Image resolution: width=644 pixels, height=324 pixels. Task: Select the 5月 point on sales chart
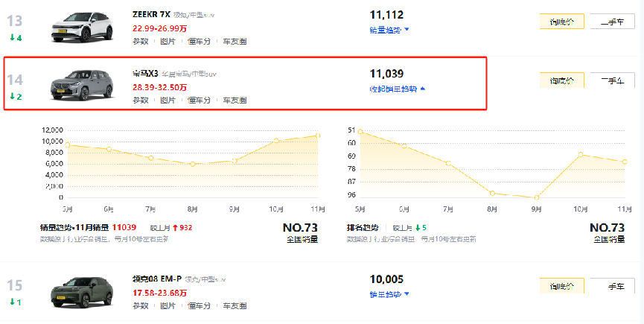coord(67,145)
